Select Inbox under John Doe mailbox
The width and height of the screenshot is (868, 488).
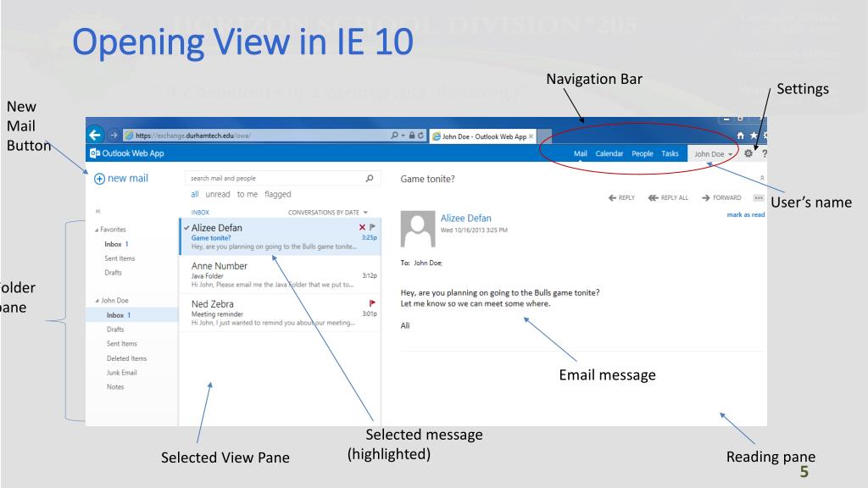pyautogui.click(x=131, y=315)
